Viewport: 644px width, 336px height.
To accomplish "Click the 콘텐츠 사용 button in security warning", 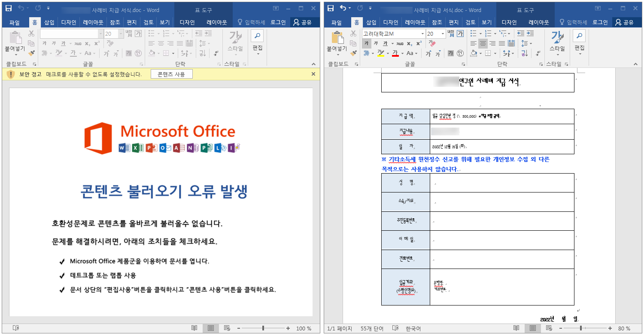I will pos(171,74).
